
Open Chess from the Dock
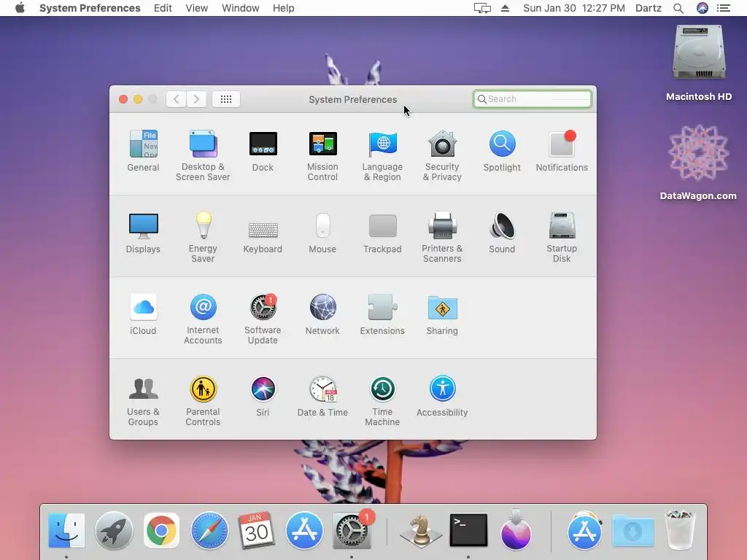coord(421,531)
